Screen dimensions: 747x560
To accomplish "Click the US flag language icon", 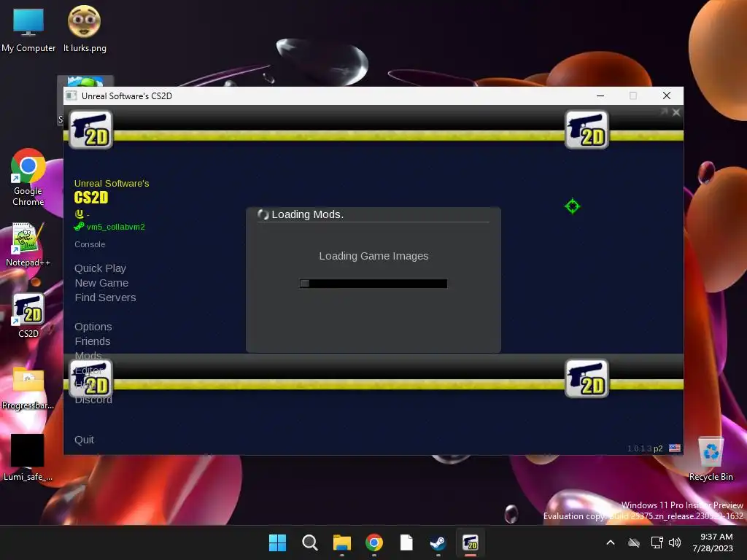I will [x=675, y=448].
